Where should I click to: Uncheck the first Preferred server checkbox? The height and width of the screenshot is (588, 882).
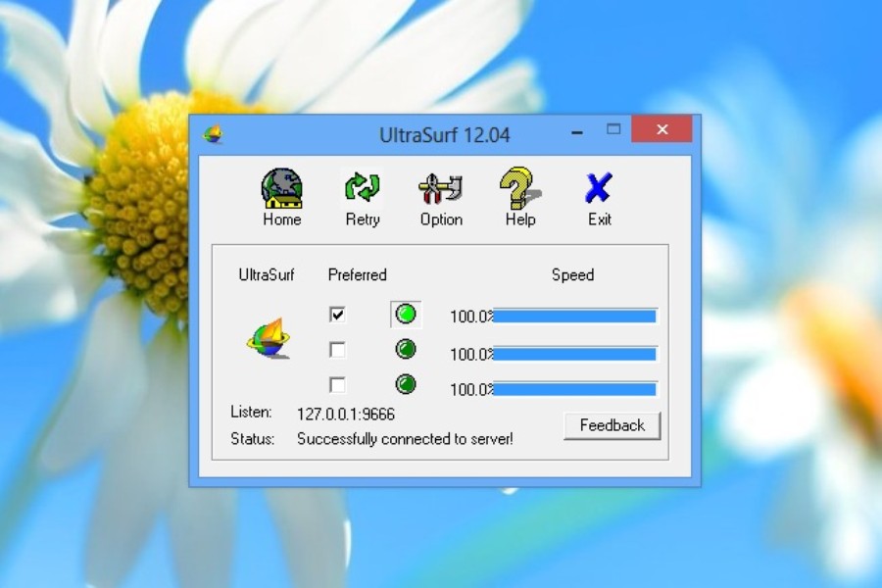point(337,315)
